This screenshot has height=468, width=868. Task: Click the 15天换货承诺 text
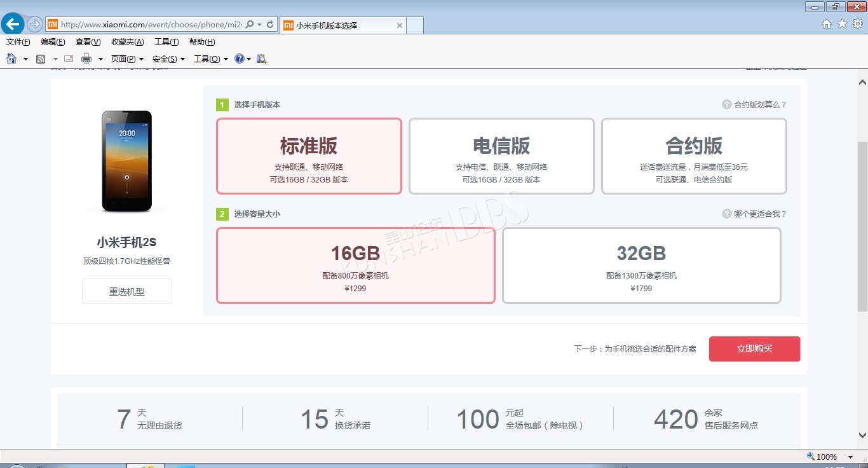pos(335,419)
